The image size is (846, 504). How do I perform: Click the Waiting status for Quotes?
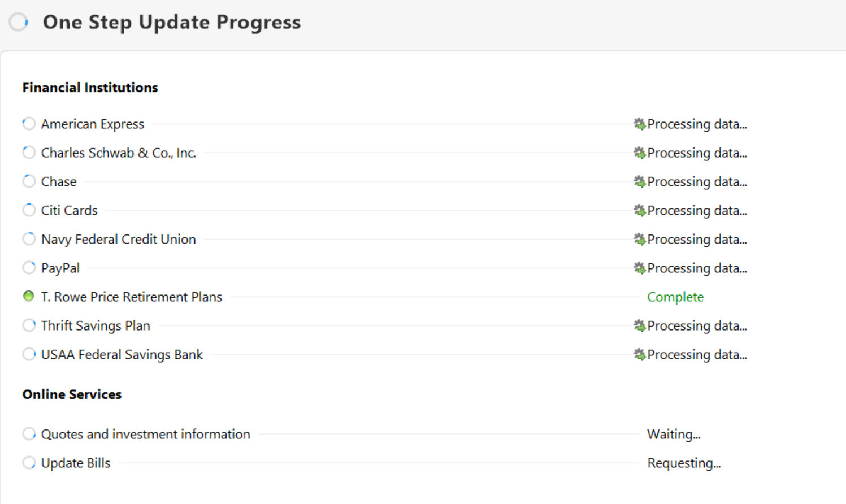(x=673, y=434)
